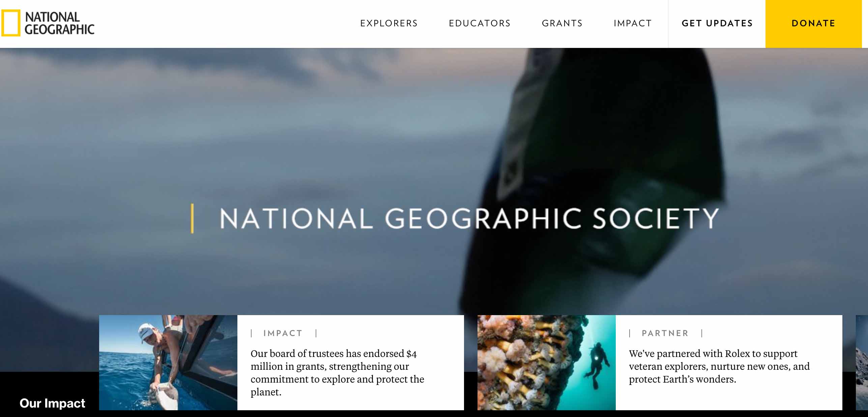Open the Rolex partnership story text
This screenshot has width=868, height=417.
click(x=719, y=366)
